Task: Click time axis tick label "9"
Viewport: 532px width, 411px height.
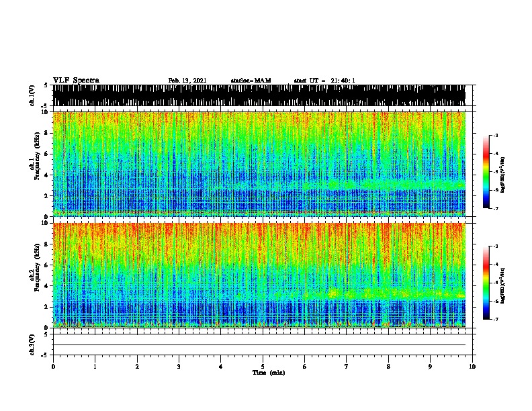Action: [x=430, y=367]
